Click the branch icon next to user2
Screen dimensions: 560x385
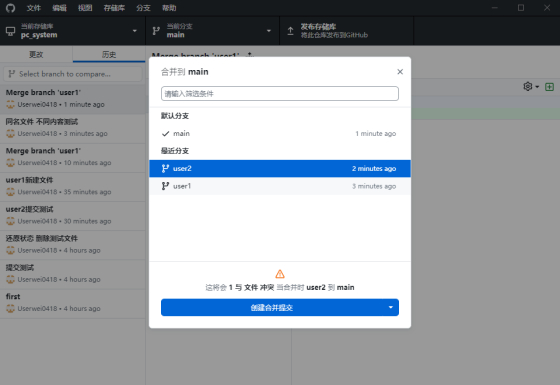click(165, 169)
